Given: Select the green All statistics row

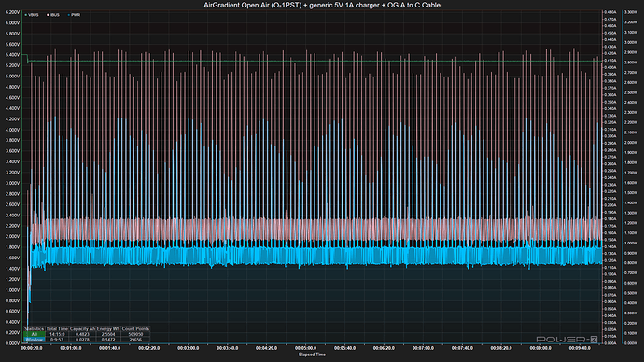Looking at the screenshot, I should [x=35, y=334].
